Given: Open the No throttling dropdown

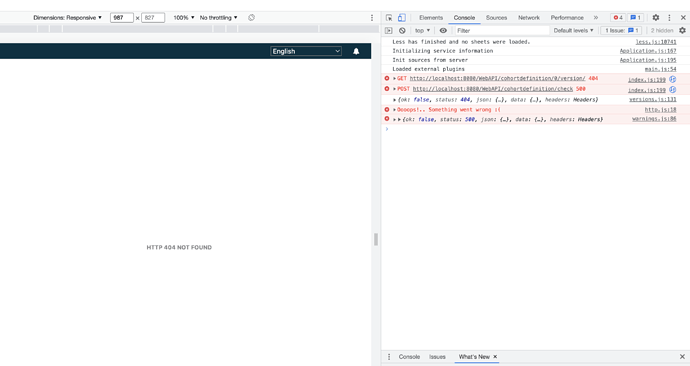Looking at the screenshot, I should [x=219, y=18].
